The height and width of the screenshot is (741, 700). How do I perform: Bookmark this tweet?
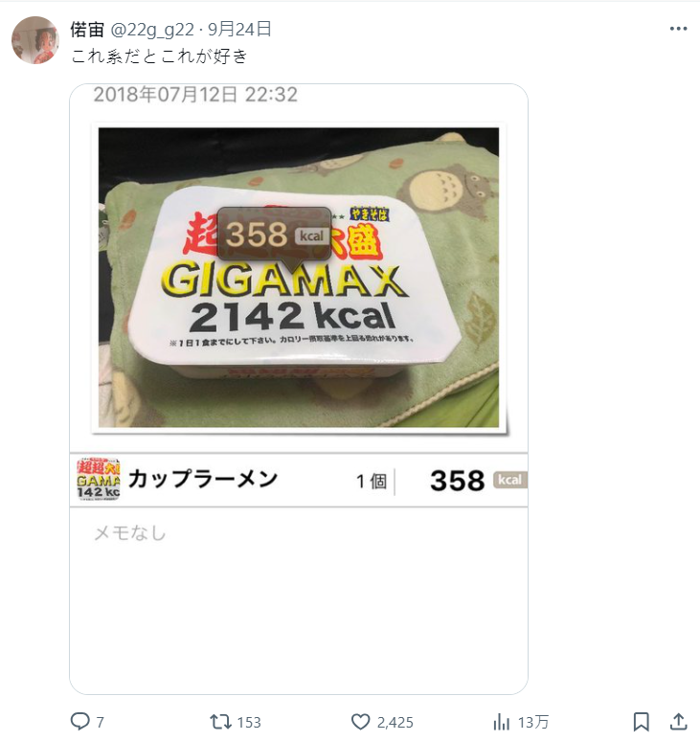point(641,722)
